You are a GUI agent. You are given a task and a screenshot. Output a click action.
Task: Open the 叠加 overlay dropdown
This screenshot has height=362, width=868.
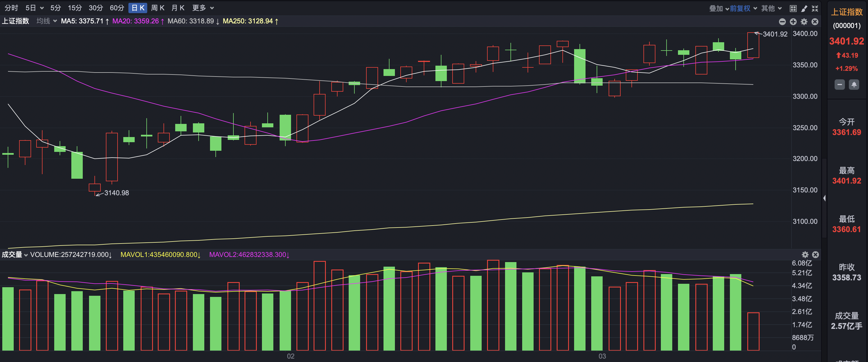click(x=719, y=9)
